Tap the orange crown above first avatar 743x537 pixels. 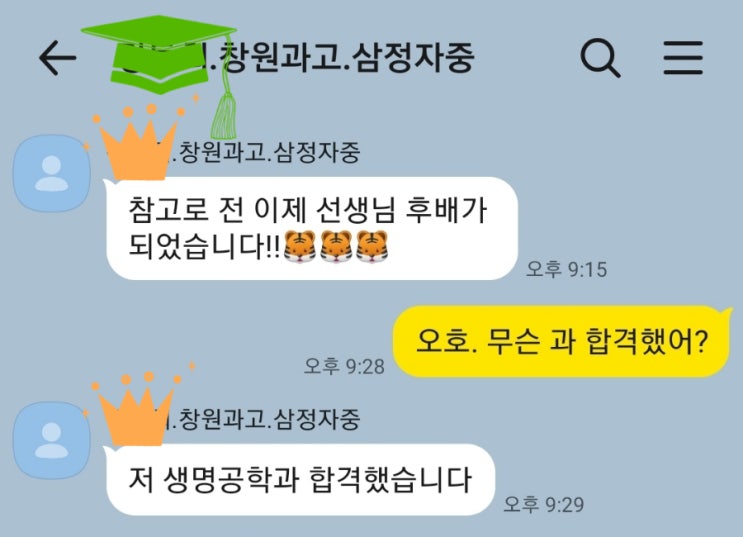click(138, 141)
